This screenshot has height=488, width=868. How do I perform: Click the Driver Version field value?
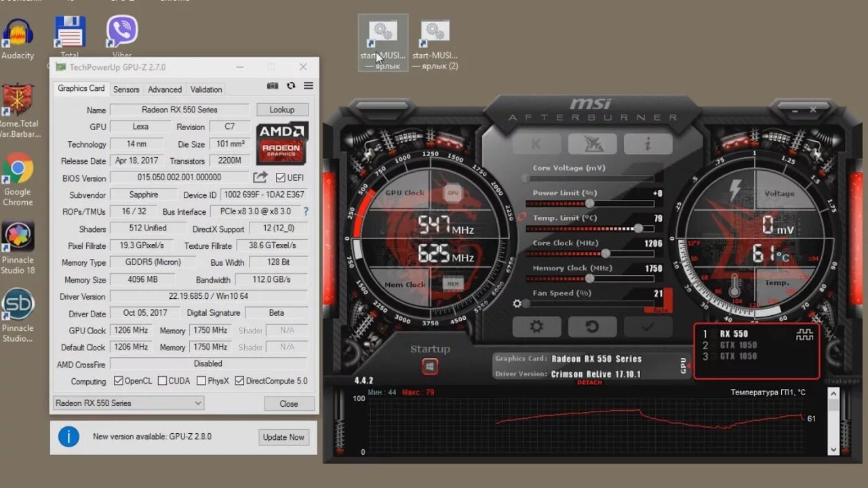coord(208,296)
